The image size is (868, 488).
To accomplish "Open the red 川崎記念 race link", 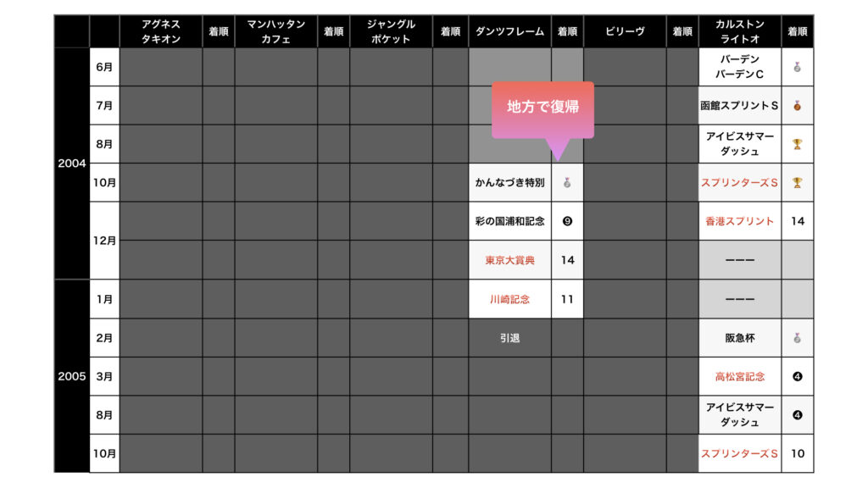I will (x=509, y=299).
